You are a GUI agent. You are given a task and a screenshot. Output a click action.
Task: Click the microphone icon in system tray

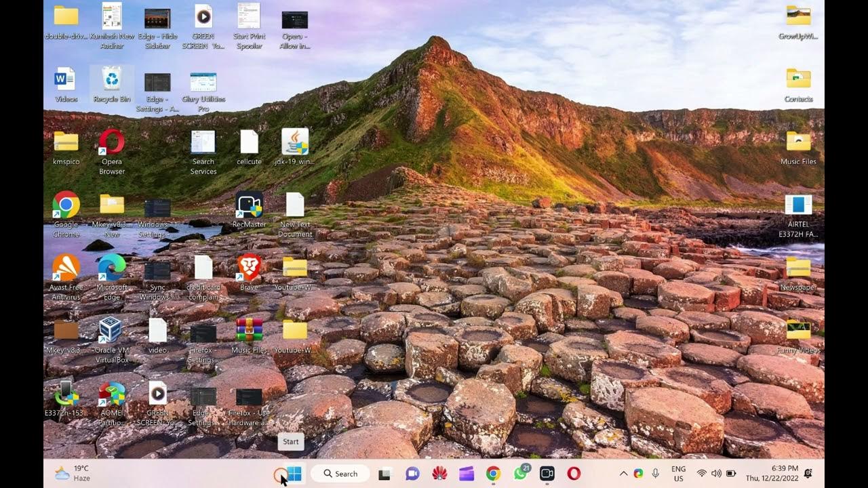(x=655, y=474)
